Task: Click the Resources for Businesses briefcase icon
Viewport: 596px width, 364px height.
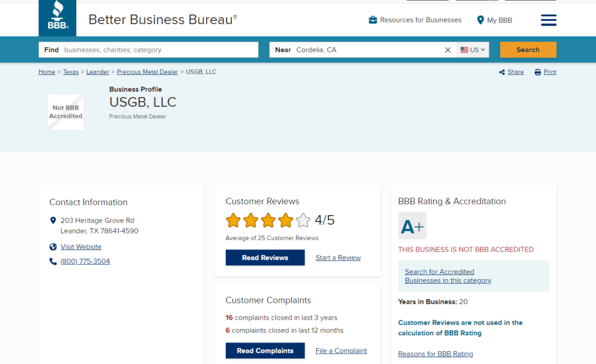Action: [x=373, y=20]
